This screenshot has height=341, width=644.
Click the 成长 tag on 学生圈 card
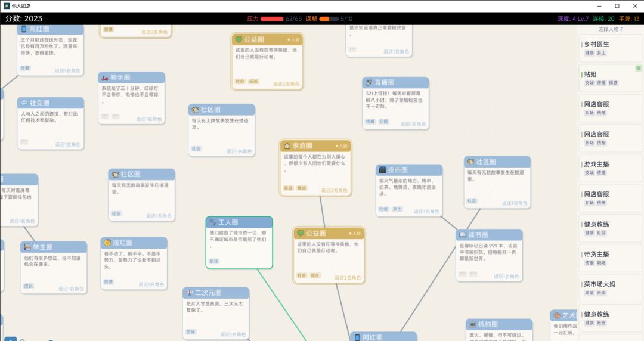point(29,286)
